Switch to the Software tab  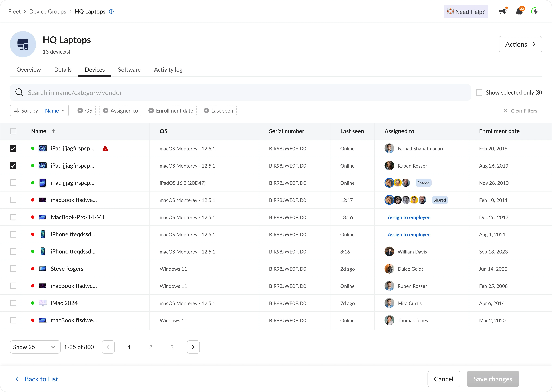[x=129, y=70]
